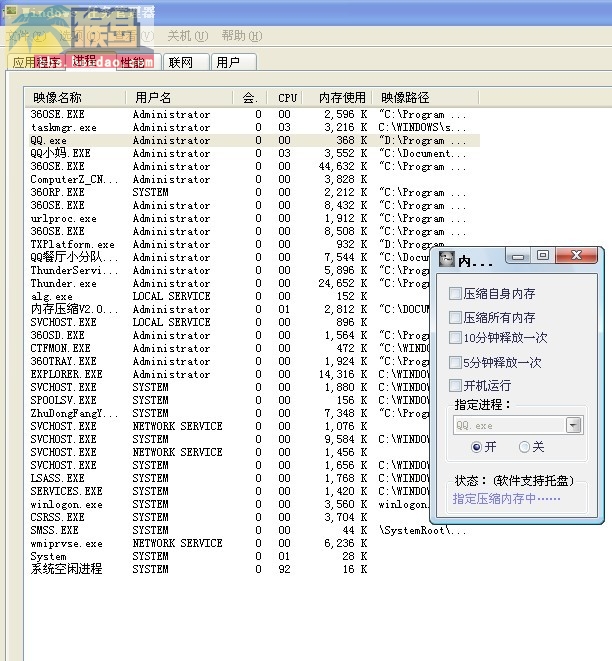Select the CSRSS.EXE process row
The width and height of the screenshot is (612, 661).
[228, 517]
